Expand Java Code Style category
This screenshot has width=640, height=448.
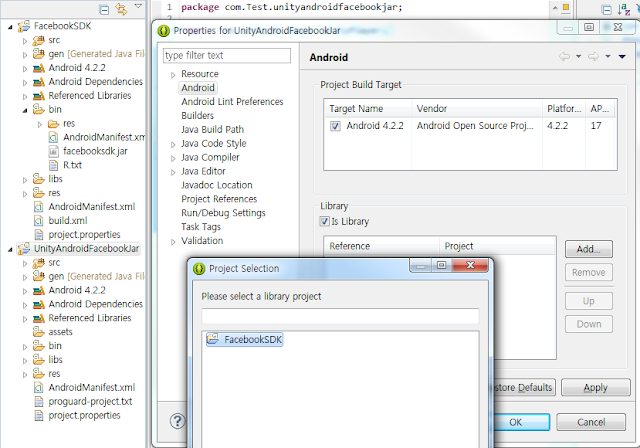(x=173, y=144)
